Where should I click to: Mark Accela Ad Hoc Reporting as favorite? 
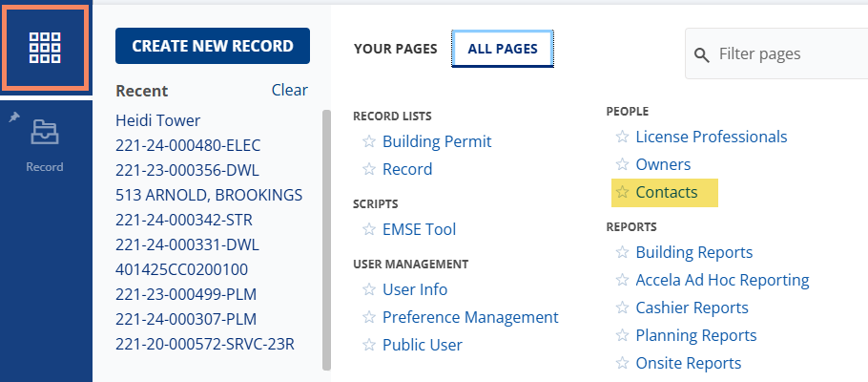(622, 281)
